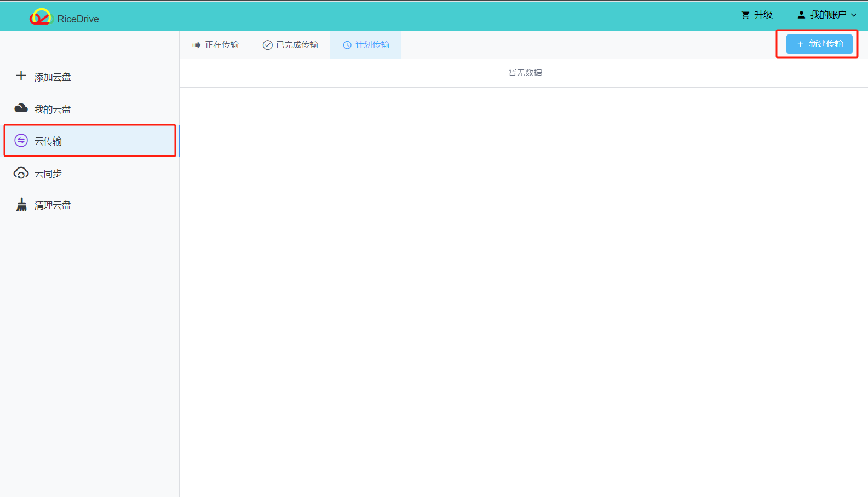The height and width of the screenshot is (497, 868).
Task: Click the 暂无数据 empty message
Action: tap(525, 72)
